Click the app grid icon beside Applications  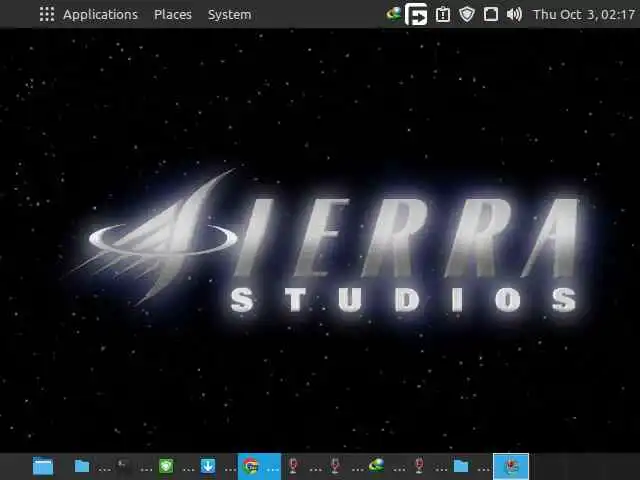[x=47, y=14]
